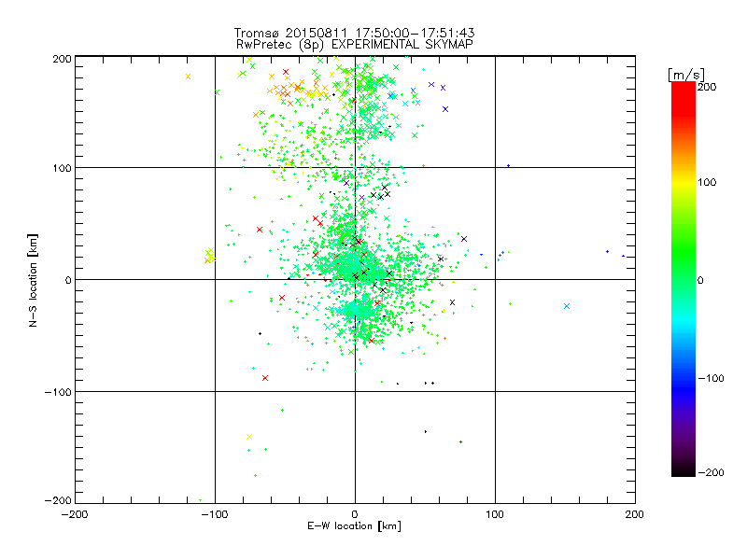Click the 'N-S location [km]' axis label
The width and height of the screenshot is (747, 560).
[x=33, y=281]
